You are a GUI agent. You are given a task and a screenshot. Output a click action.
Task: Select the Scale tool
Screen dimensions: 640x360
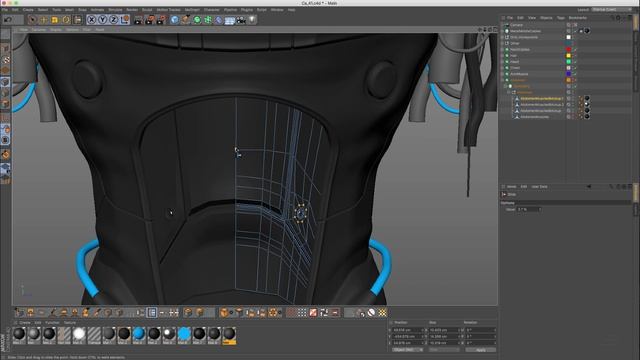coord(55,20)
